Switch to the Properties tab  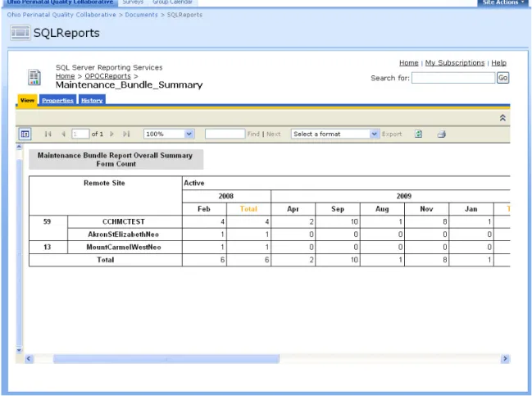click(57, 101)
